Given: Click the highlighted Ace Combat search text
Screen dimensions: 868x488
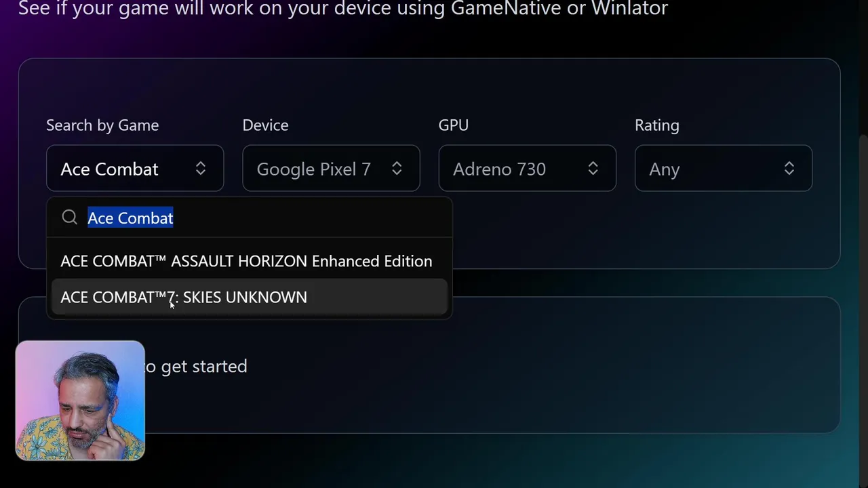Looking at the screenshot, I should 130,218.
